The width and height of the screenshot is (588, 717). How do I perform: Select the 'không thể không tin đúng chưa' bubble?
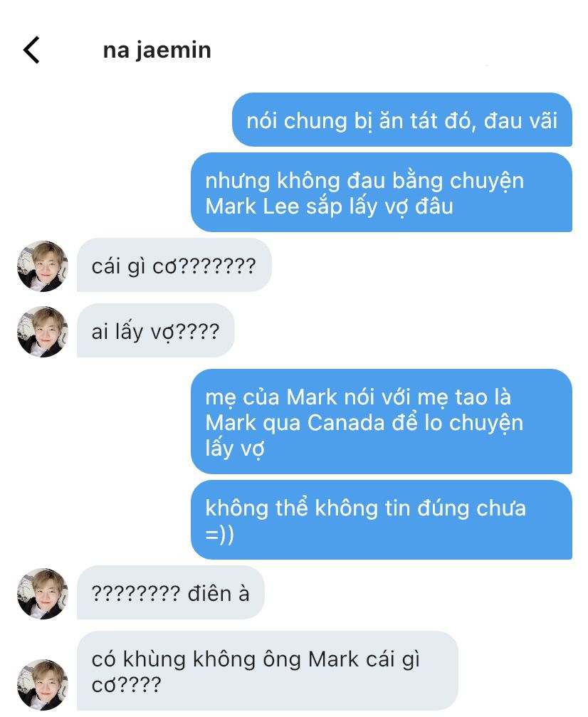click(382, 520)
